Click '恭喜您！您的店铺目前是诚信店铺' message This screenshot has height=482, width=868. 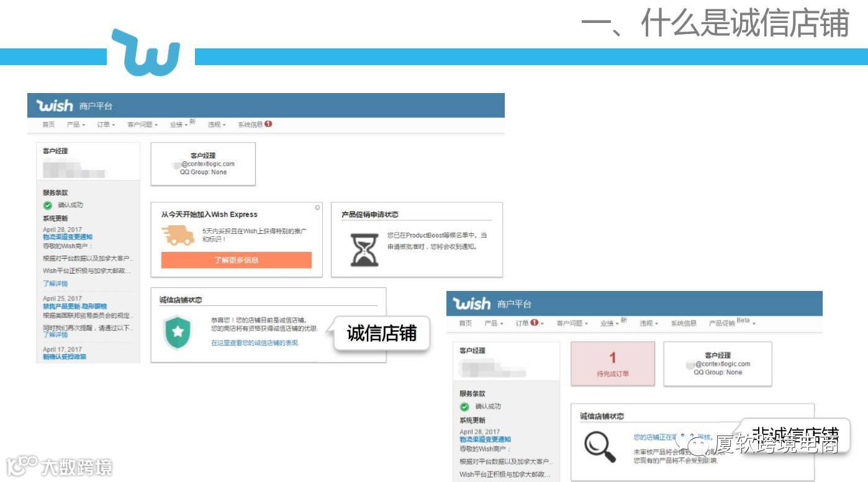(x=259, y=320)
